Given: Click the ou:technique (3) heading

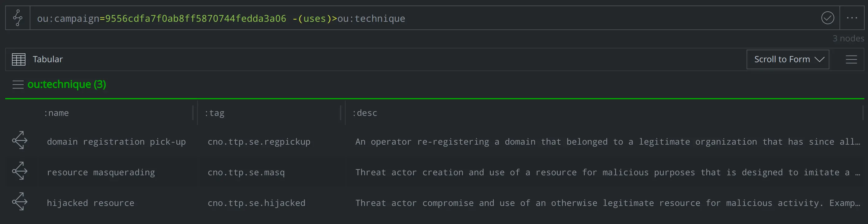Looking at the screenshot, I should [67, 84].
